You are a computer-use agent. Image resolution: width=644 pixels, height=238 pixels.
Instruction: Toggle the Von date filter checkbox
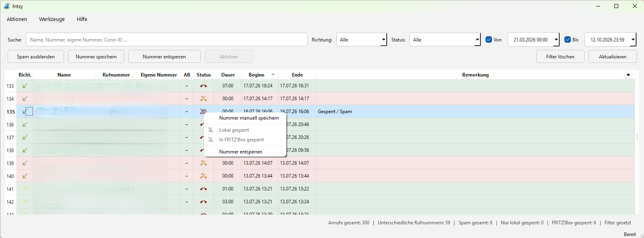click(x=489, y=39)
